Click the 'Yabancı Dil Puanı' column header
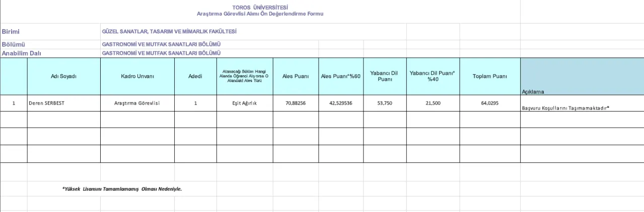This screenshot has height=212, width=644. point(385,76)
